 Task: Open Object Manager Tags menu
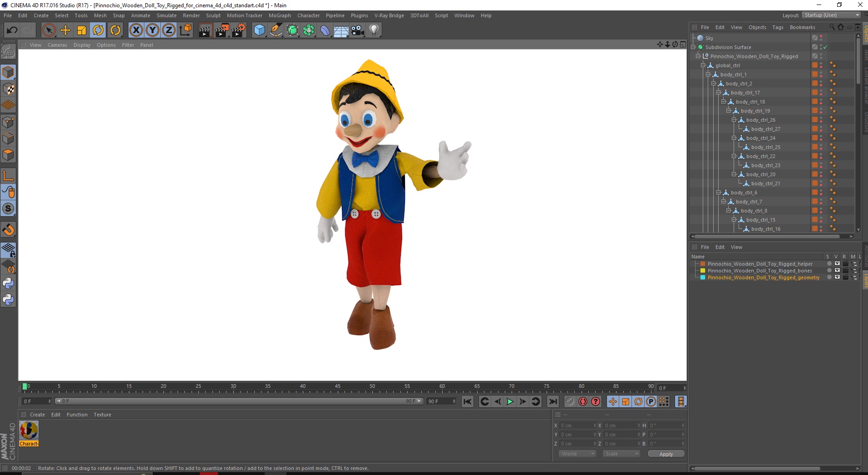(x=778, y=27)
